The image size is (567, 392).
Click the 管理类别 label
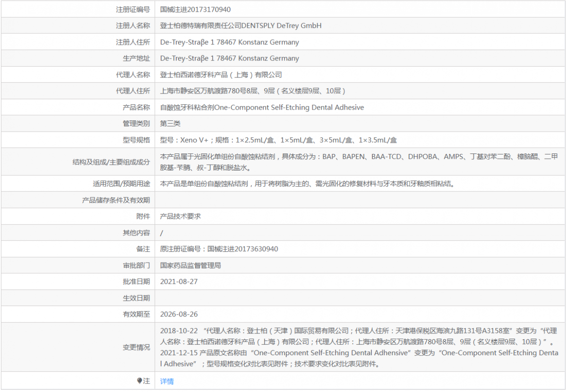pos(137,123)
